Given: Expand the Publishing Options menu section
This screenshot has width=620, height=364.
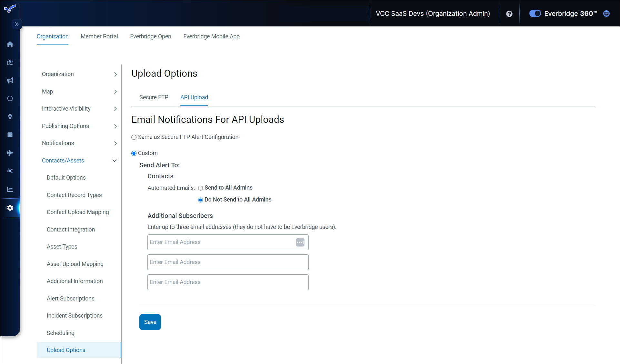Looking at the screenshot, I should [79, 126].
